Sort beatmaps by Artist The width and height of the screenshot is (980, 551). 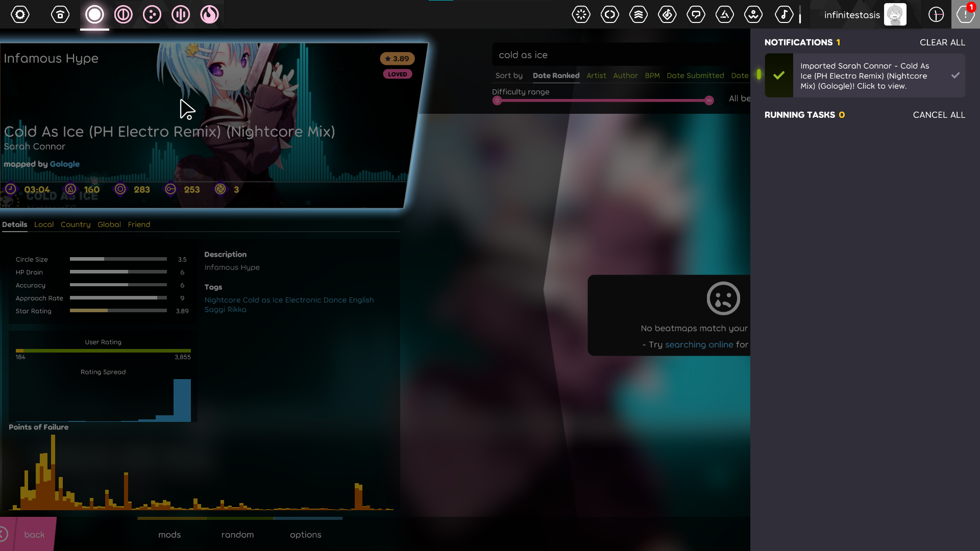[597, 76]
